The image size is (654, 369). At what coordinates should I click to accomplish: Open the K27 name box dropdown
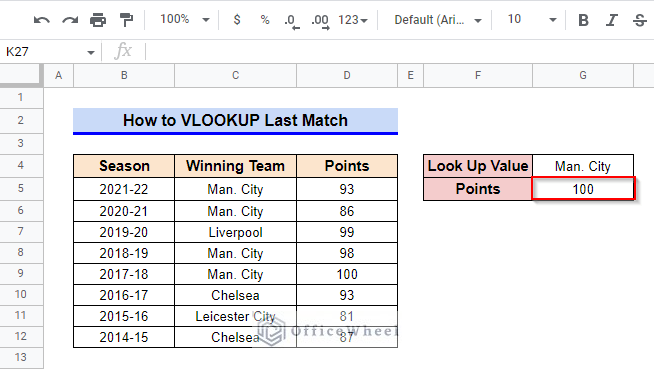91,53
